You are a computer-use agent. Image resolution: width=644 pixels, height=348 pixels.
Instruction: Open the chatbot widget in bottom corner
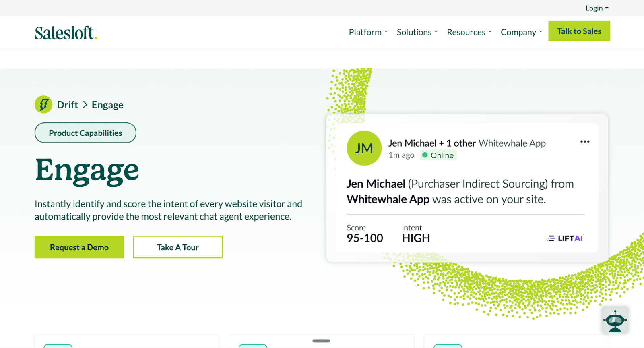(x=614, y=320)
